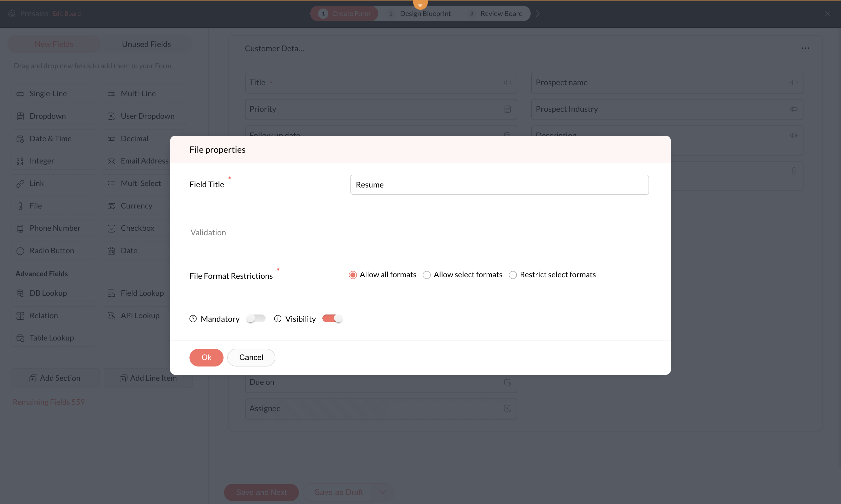Enable the Mandatory toggle
This screenshot has height=504, width=841.
[256, 318]
